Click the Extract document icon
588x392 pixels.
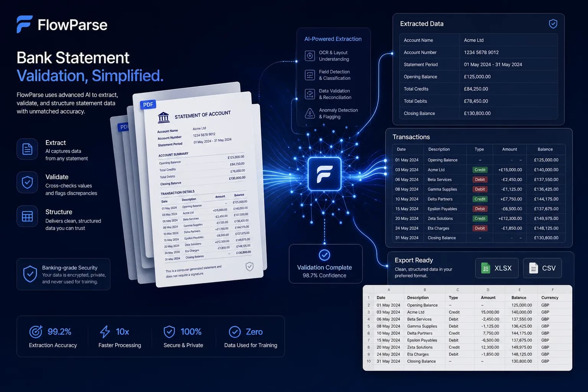27,149
